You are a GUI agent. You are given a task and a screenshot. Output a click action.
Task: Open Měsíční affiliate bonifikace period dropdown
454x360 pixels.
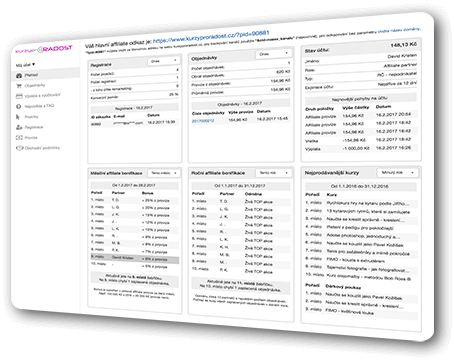(x=164, y=173)
